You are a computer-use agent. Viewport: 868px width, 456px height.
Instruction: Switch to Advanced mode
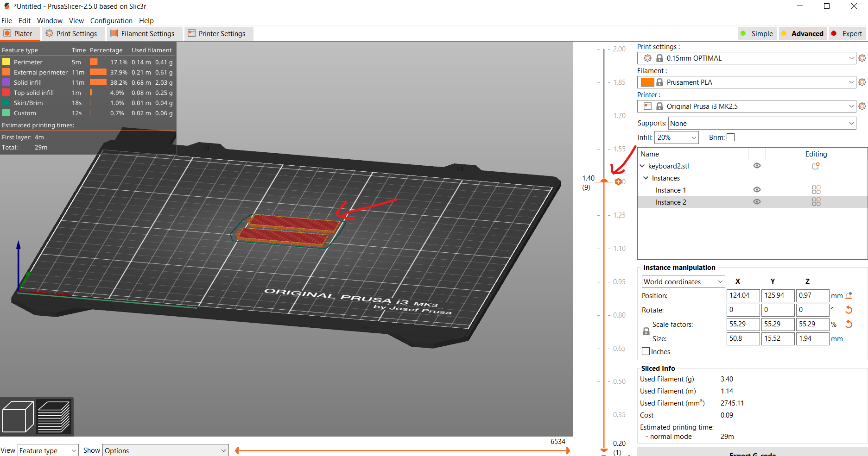tap(803, 34)
